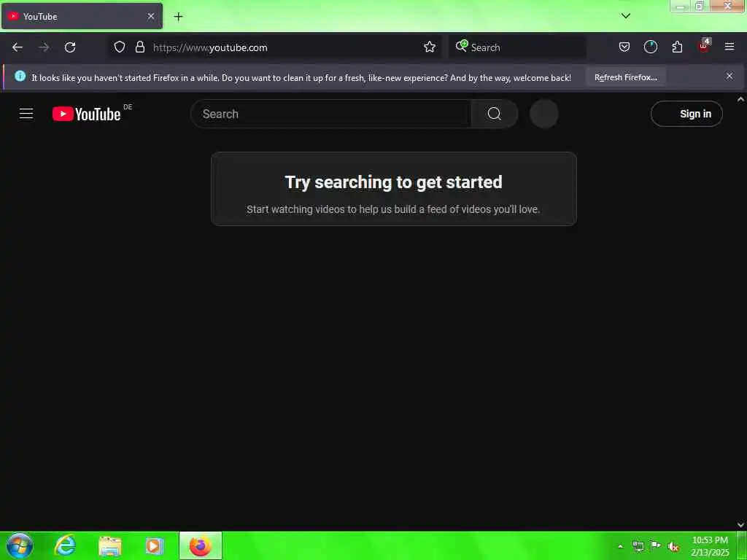Image resolution: width=747 pixels, height=560 pixels.
Task: Launch Internet Explorer from the taskbar
Action: coord(65,545)
